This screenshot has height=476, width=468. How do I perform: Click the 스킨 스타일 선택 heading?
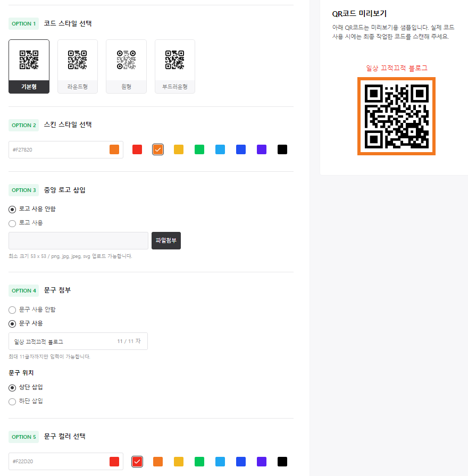(x=68, y=125)
